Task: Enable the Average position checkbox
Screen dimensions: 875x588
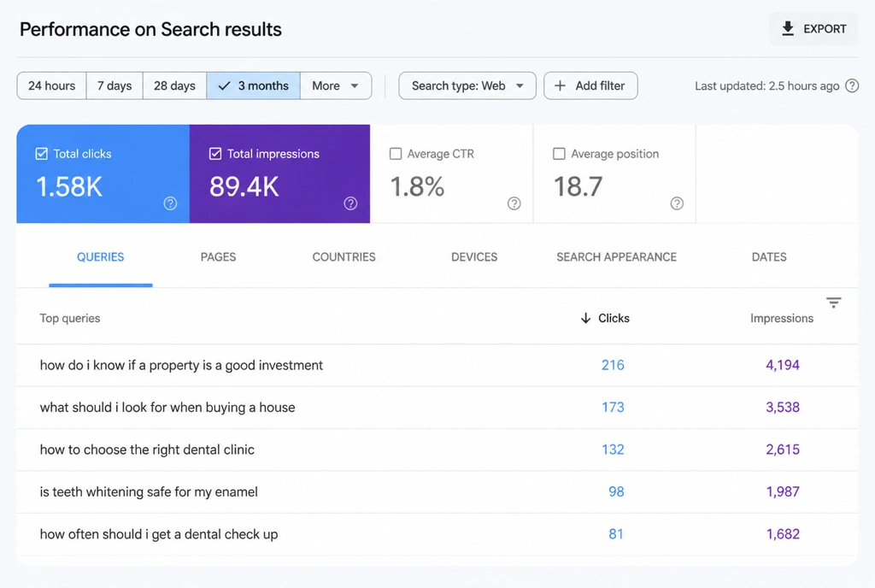Action: [559, 154]
